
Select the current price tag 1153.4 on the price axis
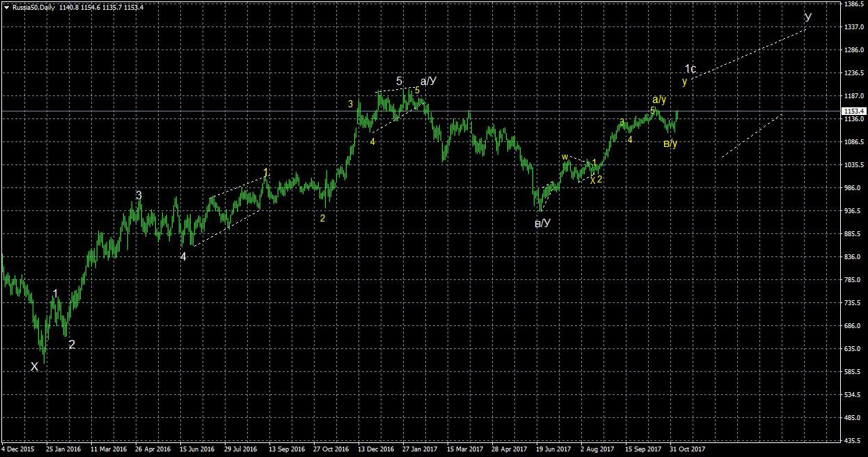coord(854,111)
